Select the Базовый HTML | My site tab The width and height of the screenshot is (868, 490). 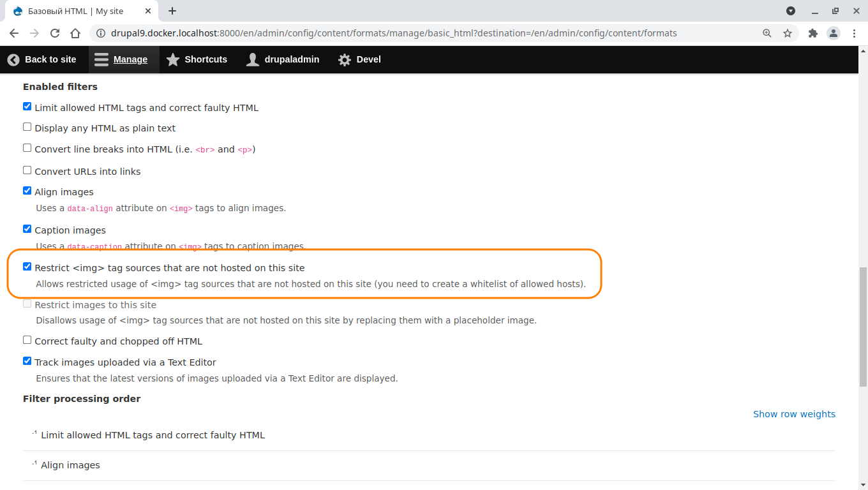click(x=83, y=11)
